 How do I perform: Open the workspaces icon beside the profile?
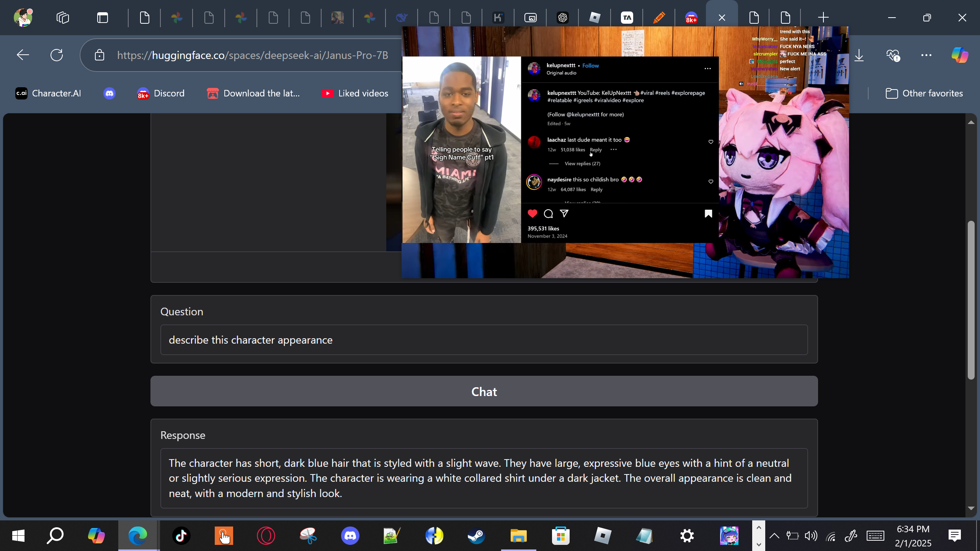click(x=62, y=18)
